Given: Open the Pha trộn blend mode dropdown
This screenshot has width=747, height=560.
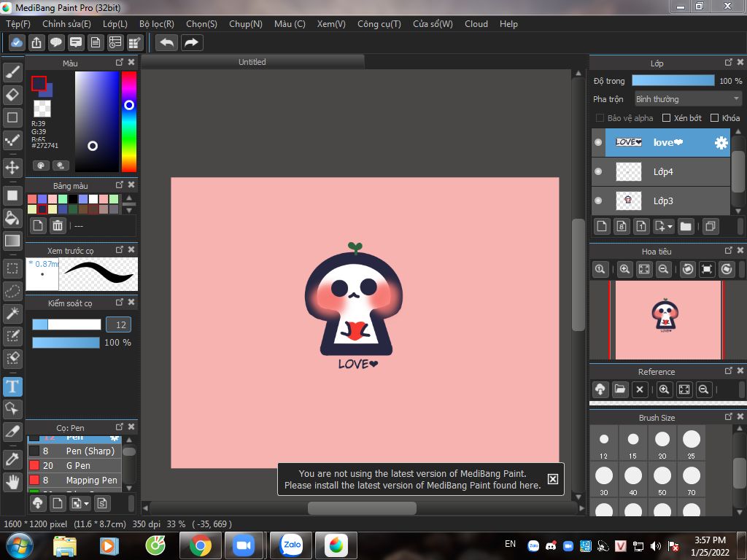Looking at the screenshot, I should click(x=688, y=99).
